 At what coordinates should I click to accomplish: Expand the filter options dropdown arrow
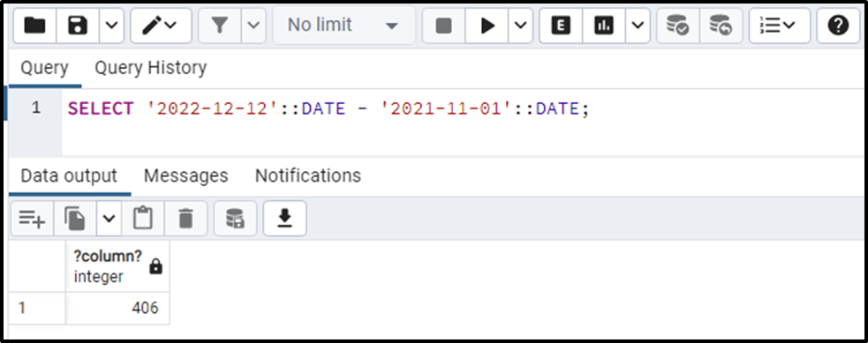253,26
